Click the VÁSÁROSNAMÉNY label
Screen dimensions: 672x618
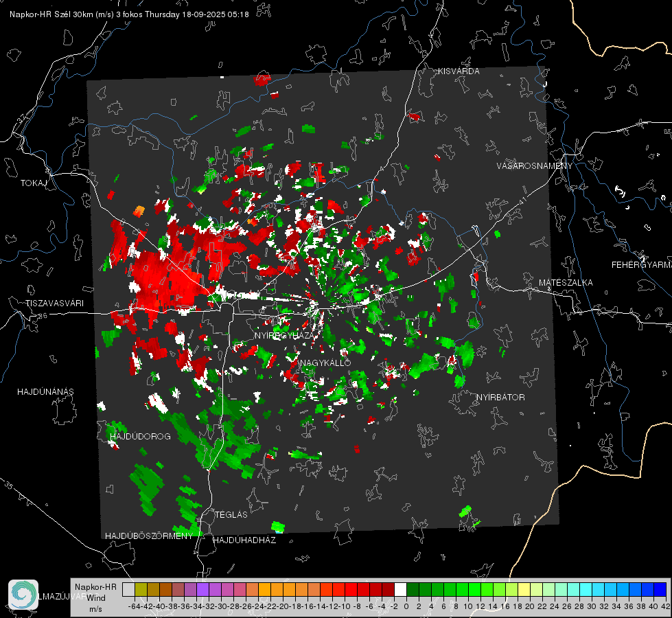535,166
